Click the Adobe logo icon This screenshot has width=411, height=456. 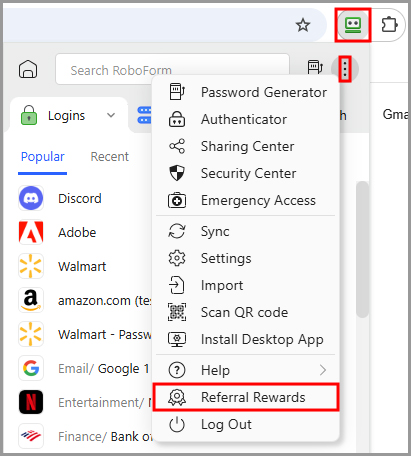tap(31, 232)
